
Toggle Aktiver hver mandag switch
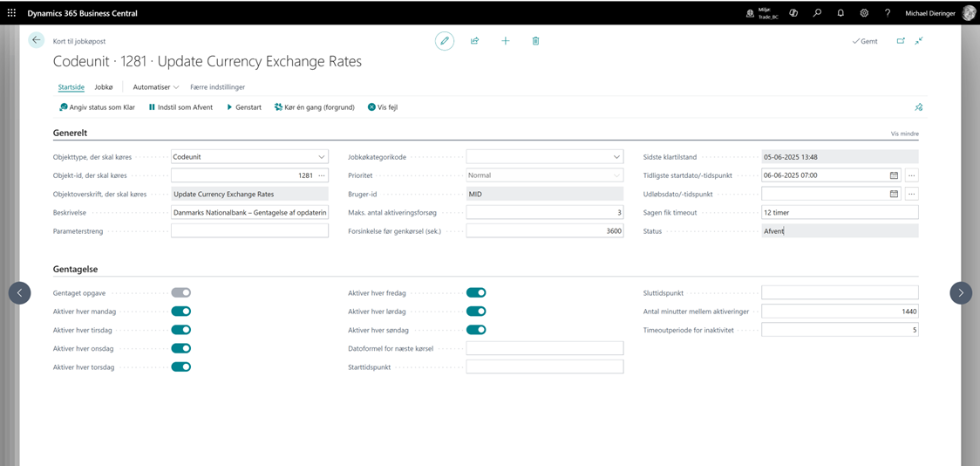180,312
